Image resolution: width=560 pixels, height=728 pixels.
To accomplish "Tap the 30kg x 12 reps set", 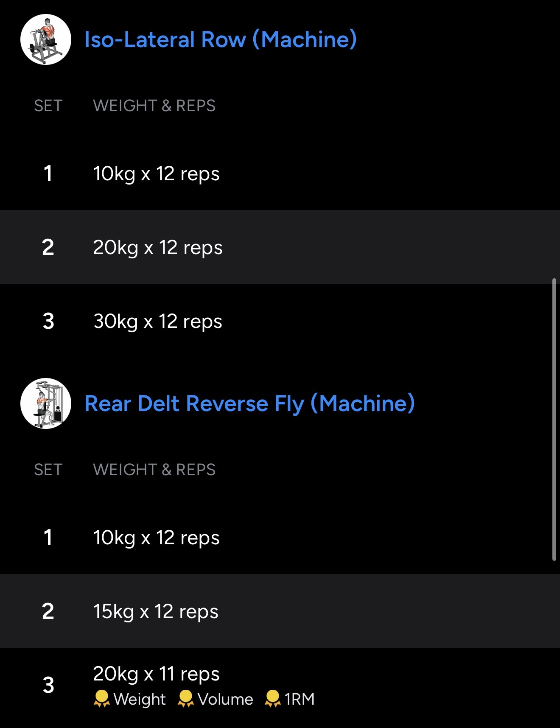I will click(x=157, y=321).
